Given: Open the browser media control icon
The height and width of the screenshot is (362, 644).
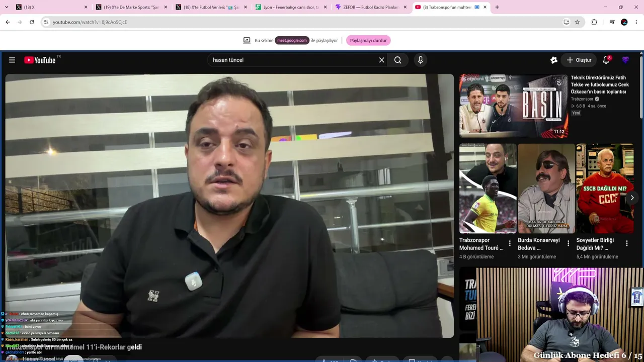Looking at the screenshot, I should [612, 22].
